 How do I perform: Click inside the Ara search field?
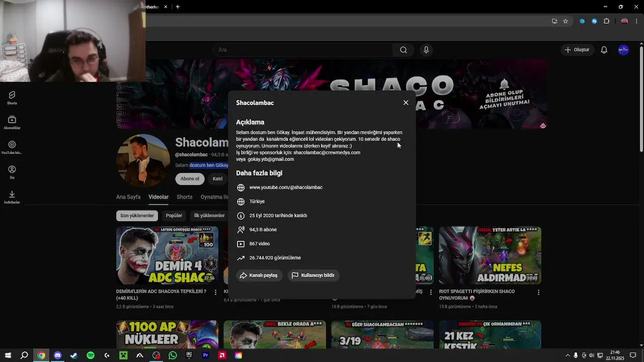303,50
